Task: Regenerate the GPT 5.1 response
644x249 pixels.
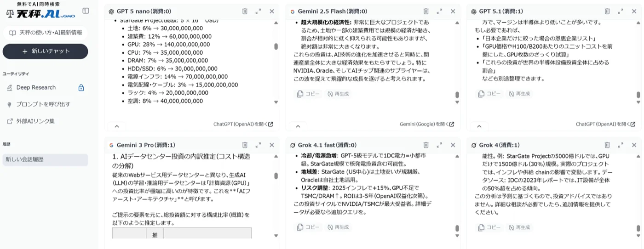Action: [519, 94]
